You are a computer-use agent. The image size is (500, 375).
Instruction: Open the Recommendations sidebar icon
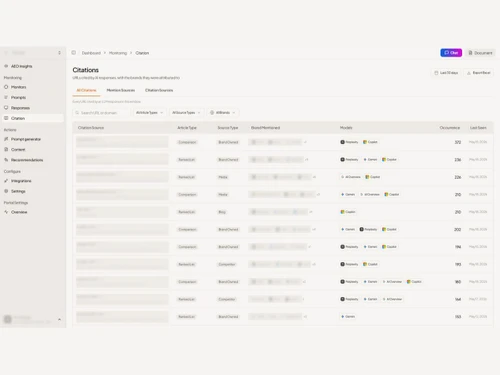(6, 160)
